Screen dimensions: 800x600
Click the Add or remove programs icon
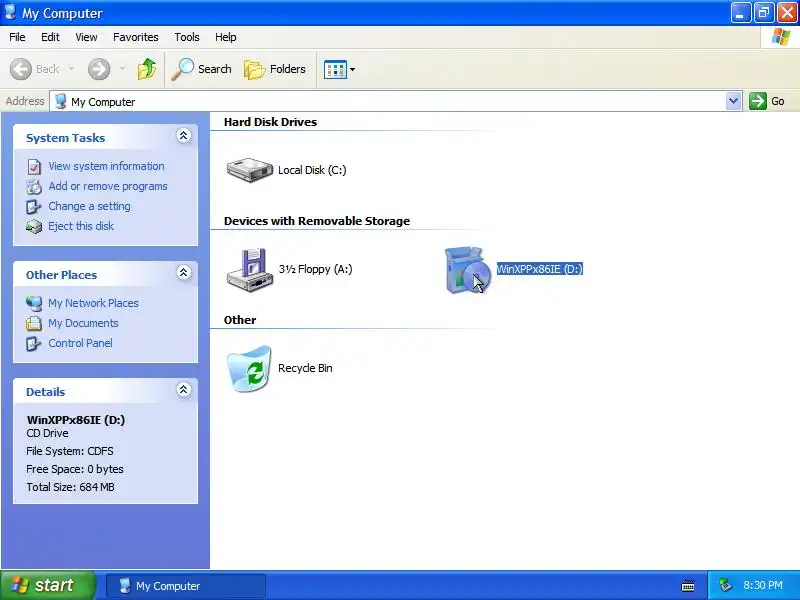tap(34, 187)
